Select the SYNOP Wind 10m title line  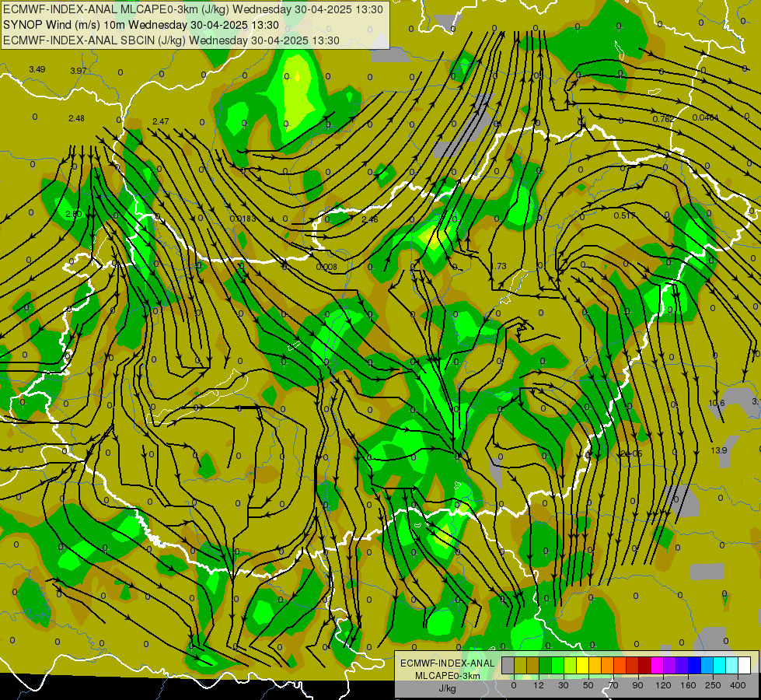click(x=141, y=25)
